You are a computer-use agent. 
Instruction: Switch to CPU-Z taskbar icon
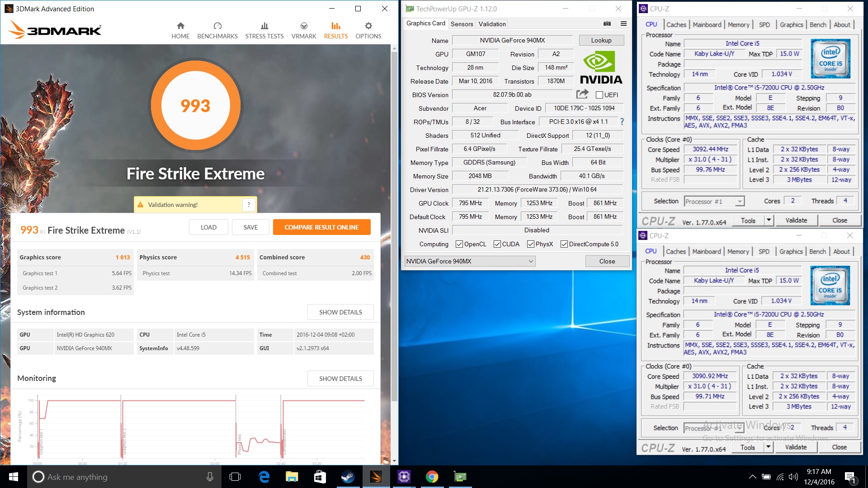[x=404, y=477]
